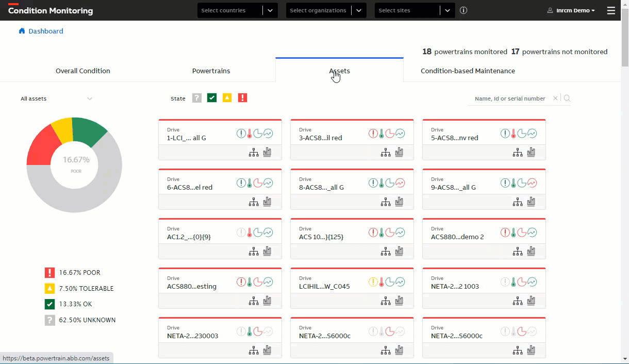Open hierarchy icon on 9-ACS8..._all G card
629x364 pixels.
518,202
